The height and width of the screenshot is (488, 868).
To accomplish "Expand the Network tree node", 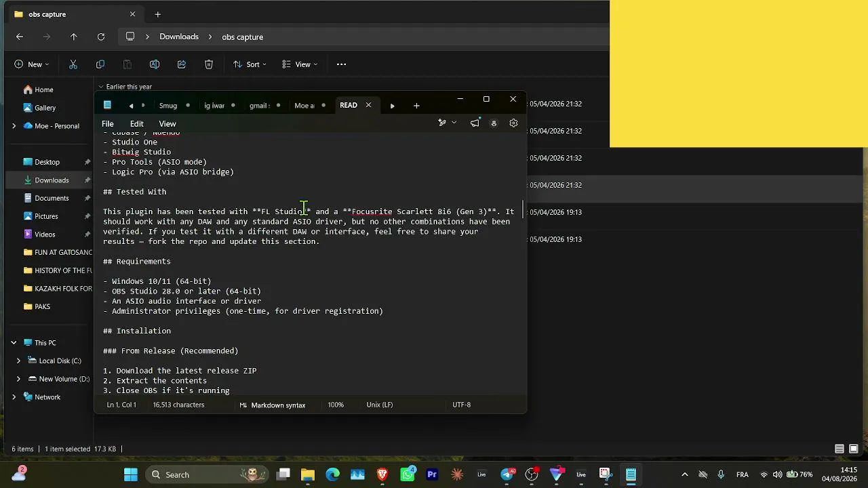I will (14, 397).
